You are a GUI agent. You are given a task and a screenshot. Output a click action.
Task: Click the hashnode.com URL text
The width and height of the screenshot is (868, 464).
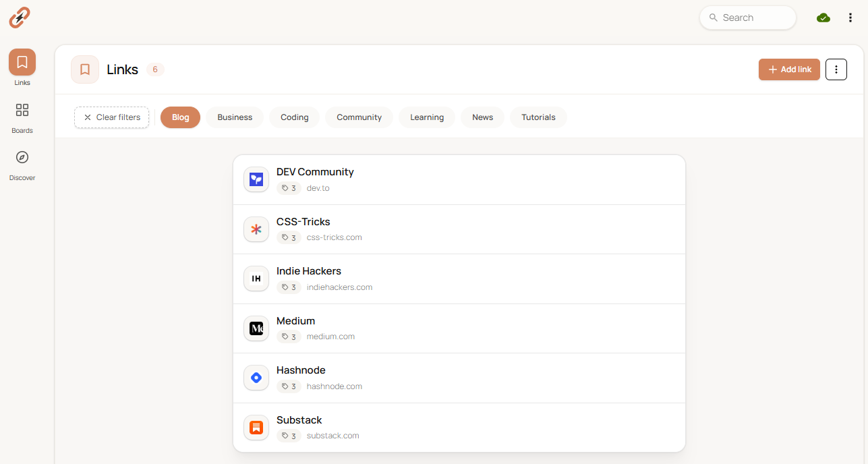point(335,386)
